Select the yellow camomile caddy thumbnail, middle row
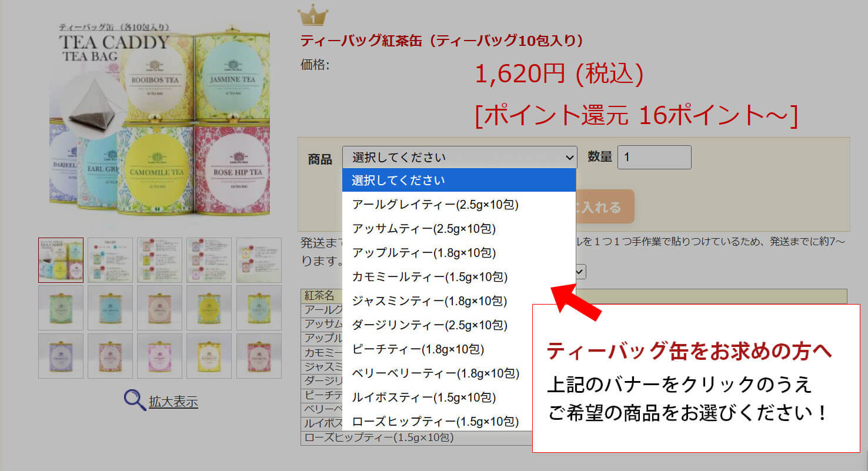The width and height of the screenshot is (868, 471). tap(210, 308)
